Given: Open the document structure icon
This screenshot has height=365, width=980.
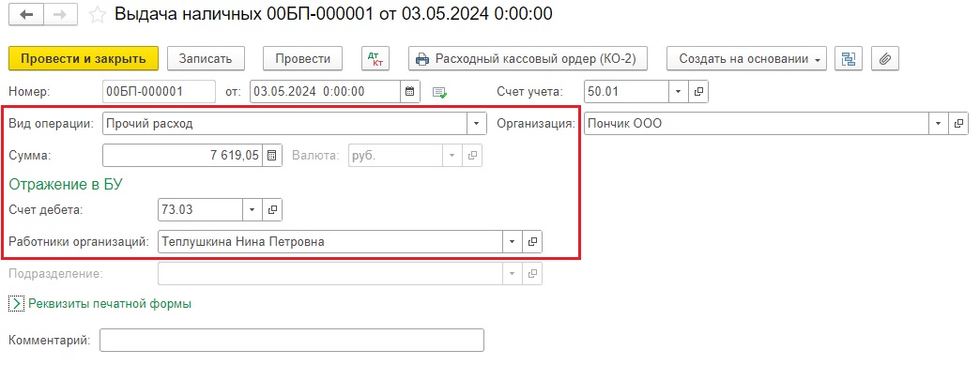Looking at the screenshot, I should [849, 59].
